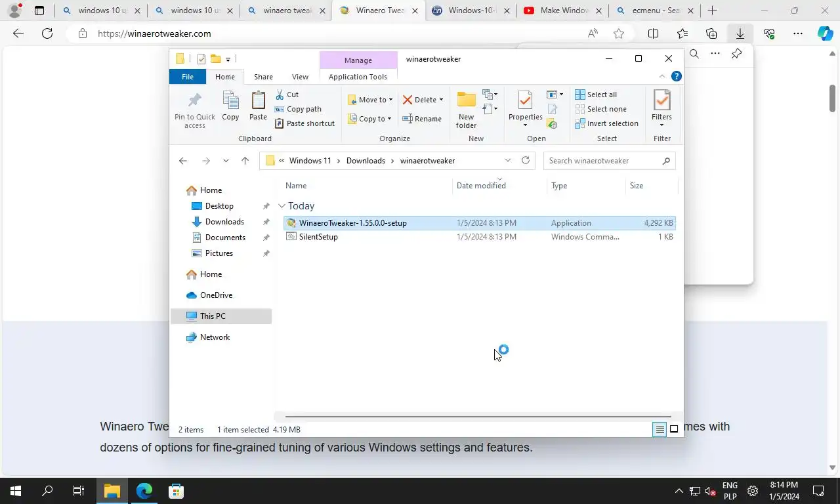Customize Quick Access Toolbar dropdown

point(228,60)
